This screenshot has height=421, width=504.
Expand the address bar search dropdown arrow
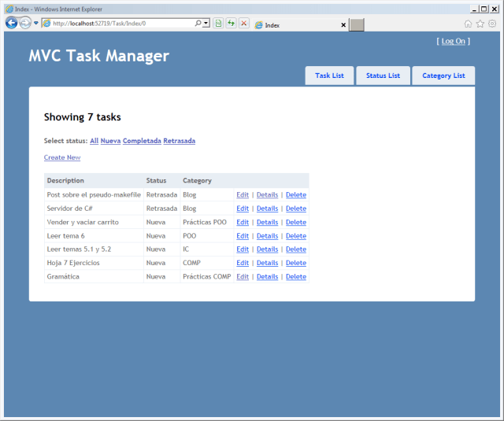(206, 24)
